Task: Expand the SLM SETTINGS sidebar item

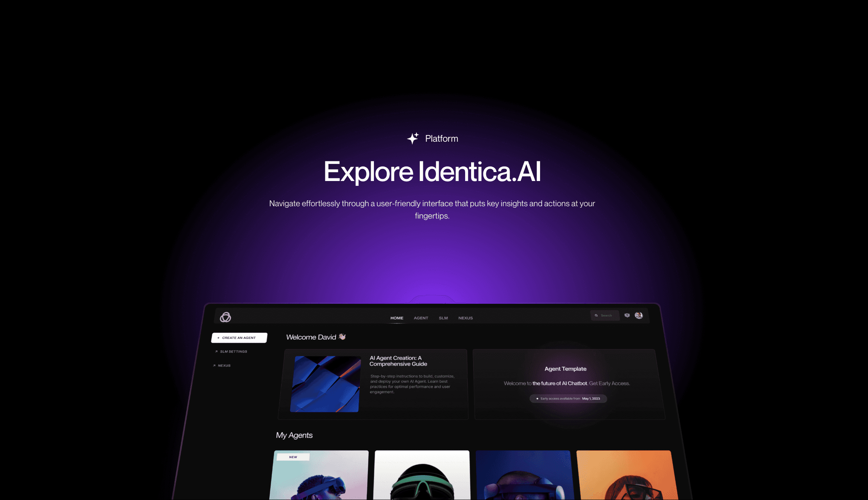Action: tap(233, 351)
